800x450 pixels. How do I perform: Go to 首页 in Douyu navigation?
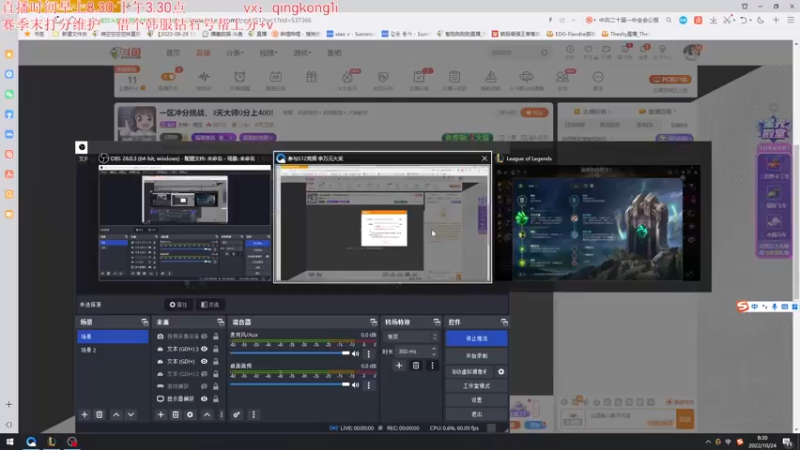click(x=173, y=53)
